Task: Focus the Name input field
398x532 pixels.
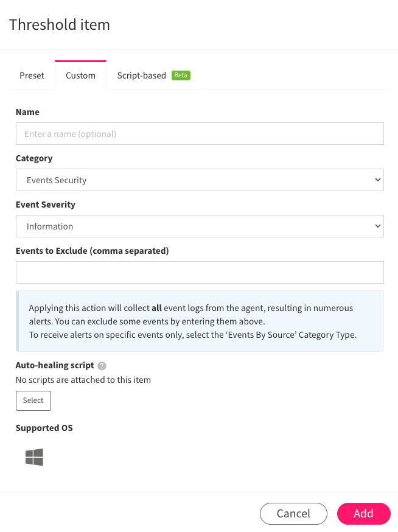Action: tap(200, 134)
